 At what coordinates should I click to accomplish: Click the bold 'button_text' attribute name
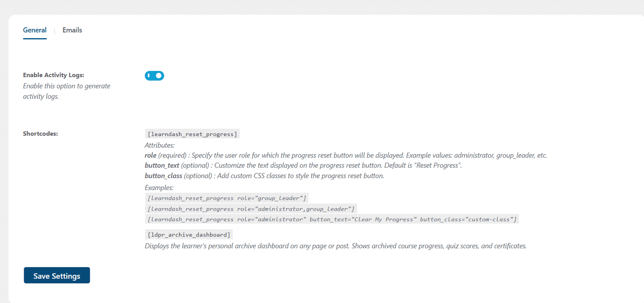[162, 166]
